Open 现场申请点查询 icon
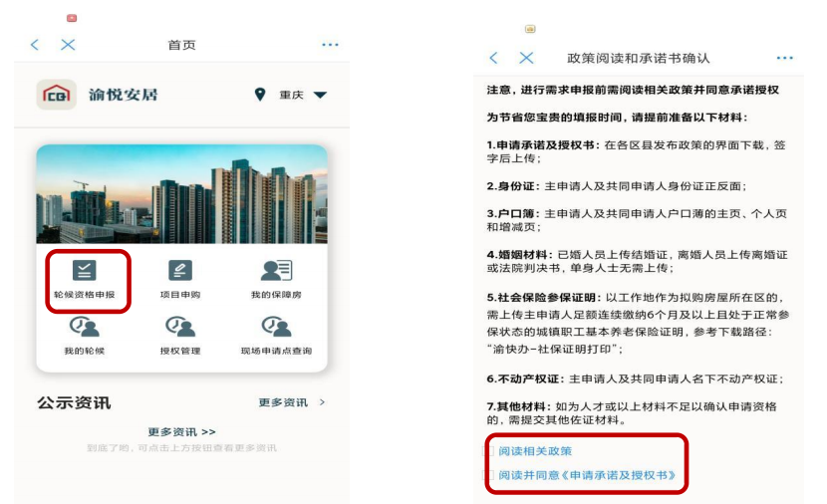 (276, 327)
